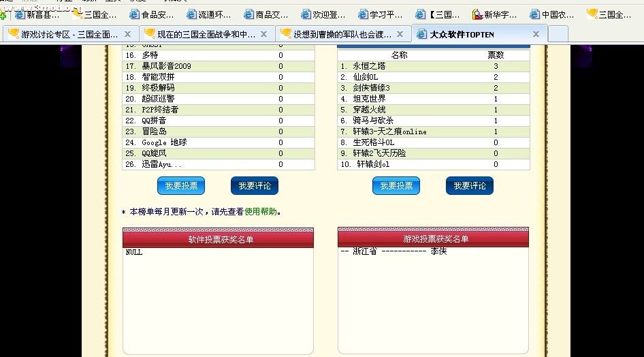Close the 大众软件TOPTEN tab
This screenshot has width=644, height=357.
(536, 34)
